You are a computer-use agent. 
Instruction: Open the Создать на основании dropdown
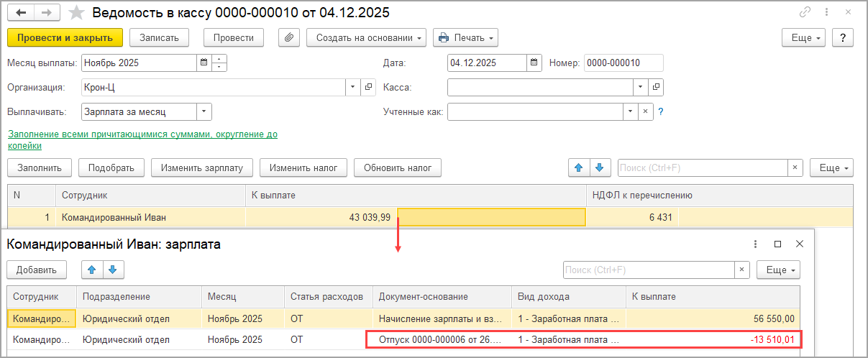tap(367, 37)
